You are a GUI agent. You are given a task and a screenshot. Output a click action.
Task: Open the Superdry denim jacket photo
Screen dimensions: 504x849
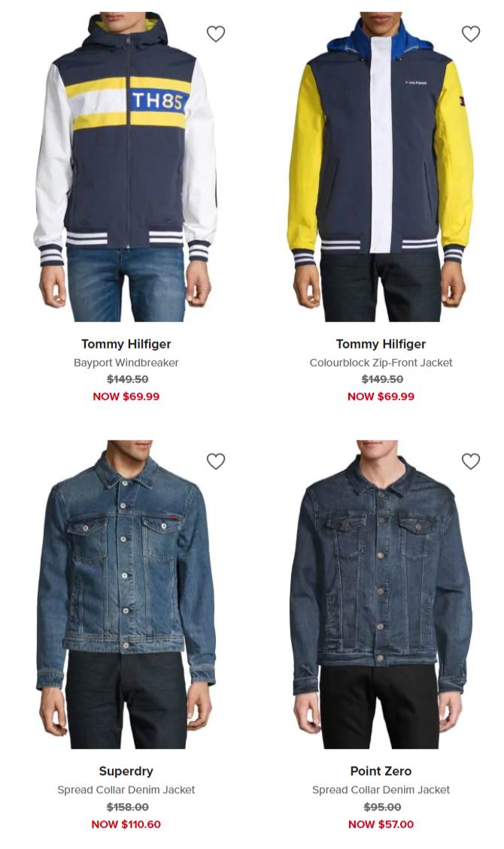[126, 595]
